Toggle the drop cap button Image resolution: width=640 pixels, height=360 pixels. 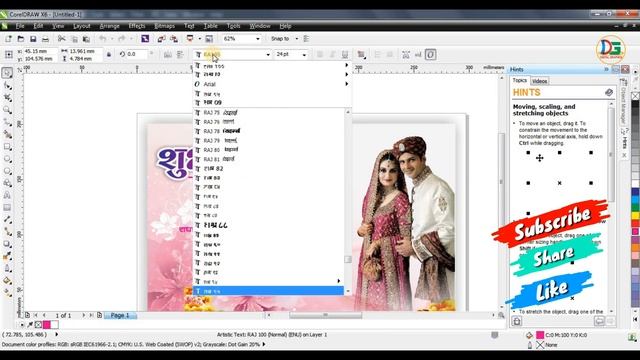click(x=390, y=54)
